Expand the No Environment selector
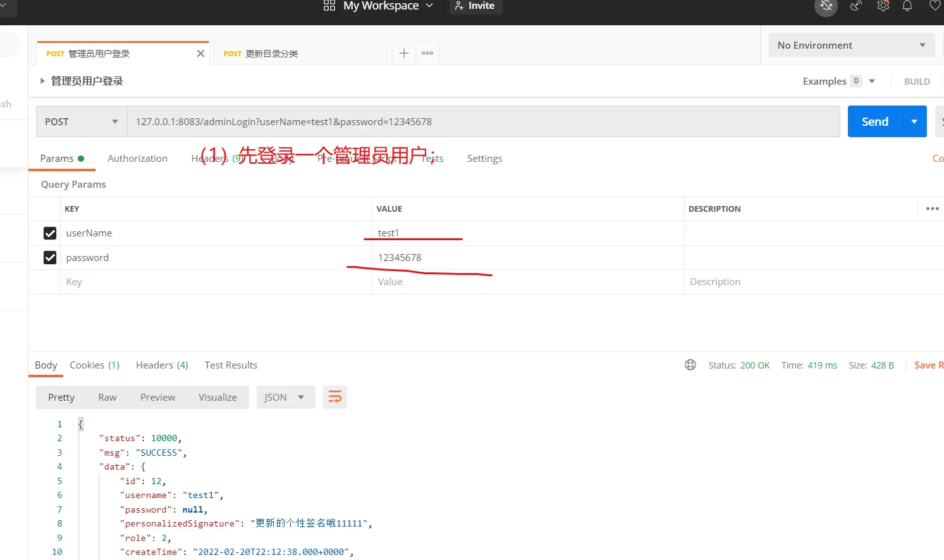This screenshot has height=560, width=944. (851, 46)
